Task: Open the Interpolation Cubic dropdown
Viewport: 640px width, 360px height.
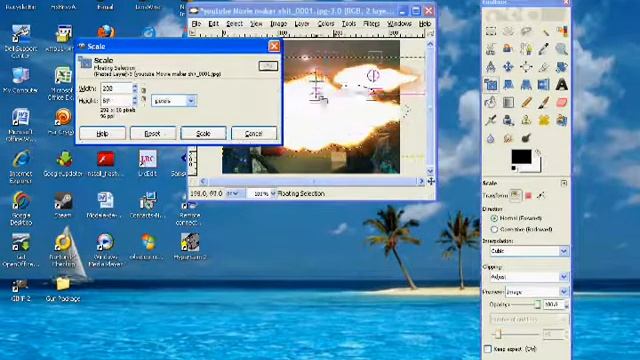Action: (x=529, y=251)
